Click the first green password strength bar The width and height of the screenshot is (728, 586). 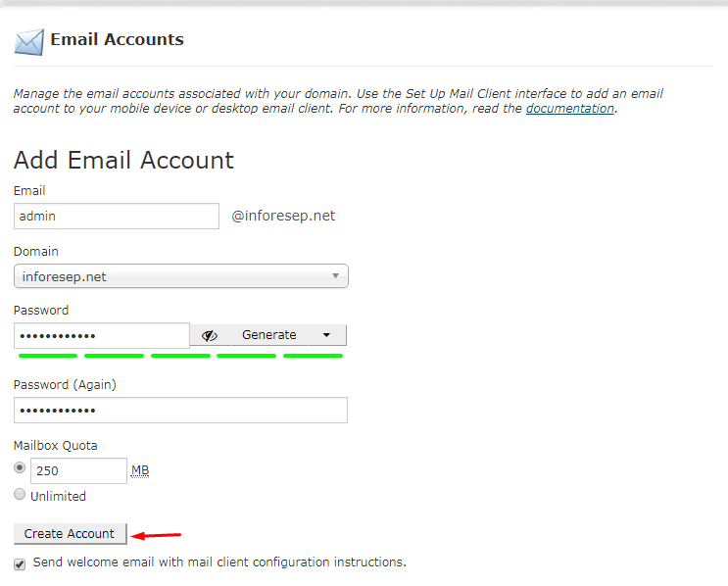click(47, 356)
